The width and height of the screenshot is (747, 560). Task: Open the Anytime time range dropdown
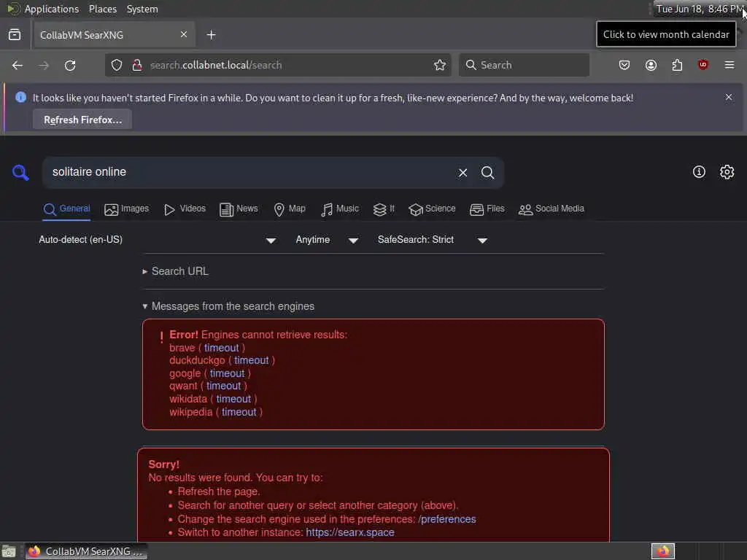(x=327, y=240)
